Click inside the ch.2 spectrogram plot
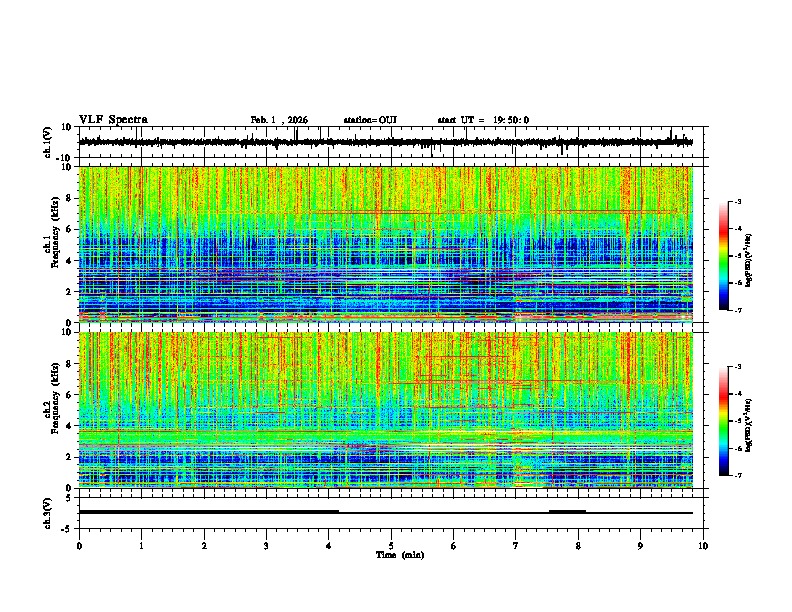The width and height of the screenshot is (792, 612). pyautogui.click(x=385, y=410)
